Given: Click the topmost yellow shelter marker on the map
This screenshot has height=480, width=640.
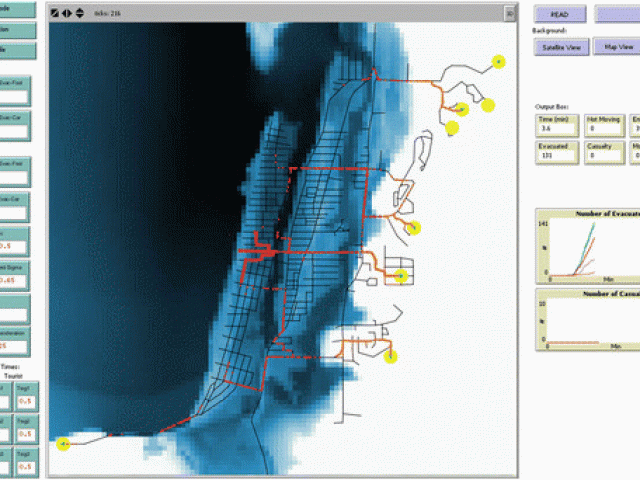Looking at the screenshot, I should click(x=498, y=62).
